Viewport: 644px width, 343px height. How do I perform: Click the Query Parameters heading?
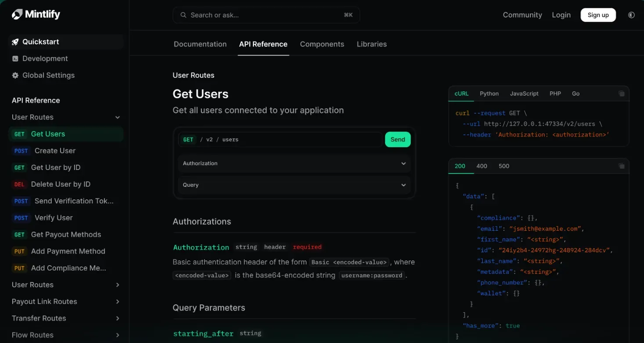209,308
